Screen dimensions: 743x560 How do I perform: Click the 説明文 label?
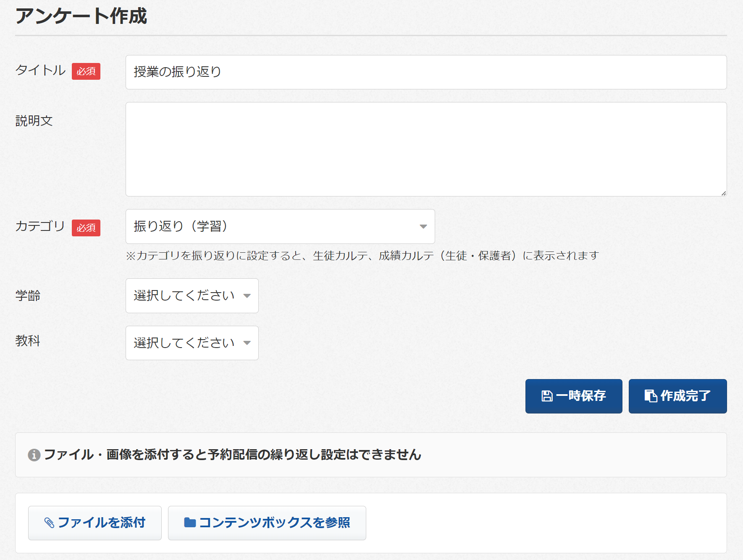pos(34,121)
